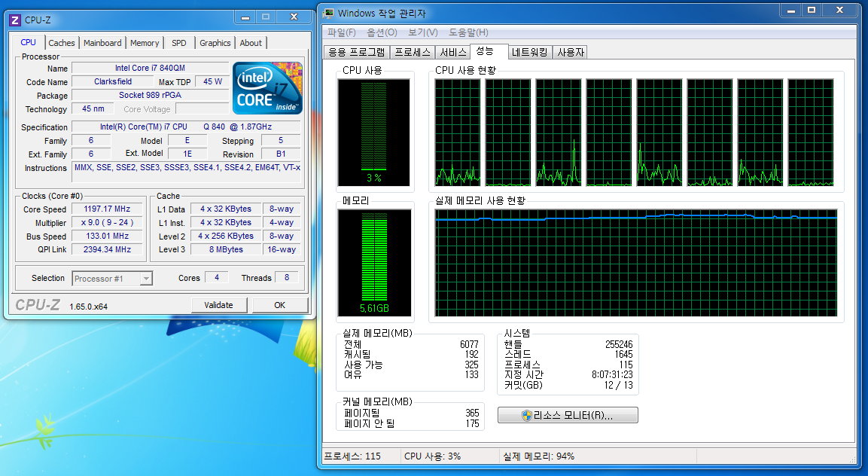Click the Name field Intel Core i7 840QM
The image size is (868, 476).
pos(150,68)
